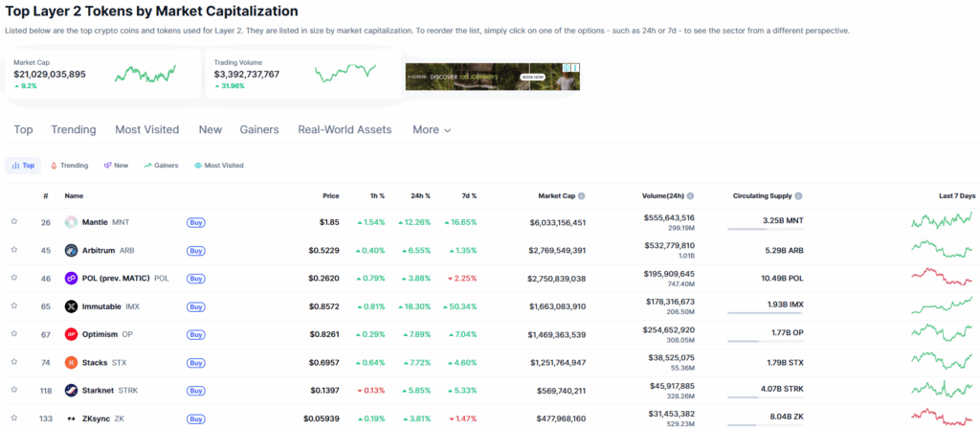980x429 pixels.
Task: Click the Stacks orange logo
Action: click(71, 362)
